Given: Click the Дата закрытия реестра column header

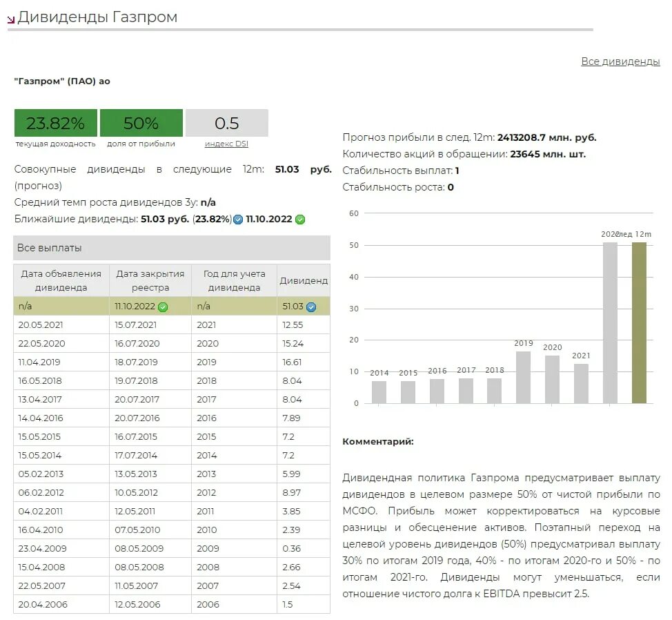Looking at the screenshot, I should 150,280.
